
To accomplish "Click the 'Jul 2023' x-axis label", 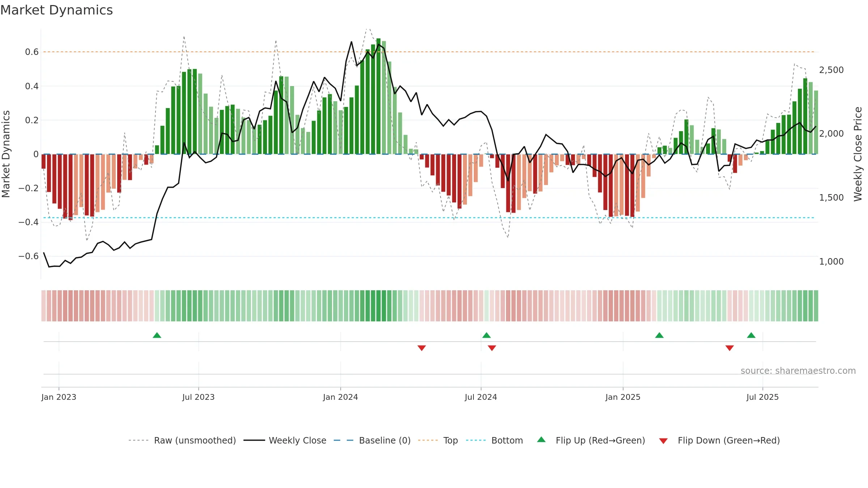I will pyautogui.click(x=199, y=397).
